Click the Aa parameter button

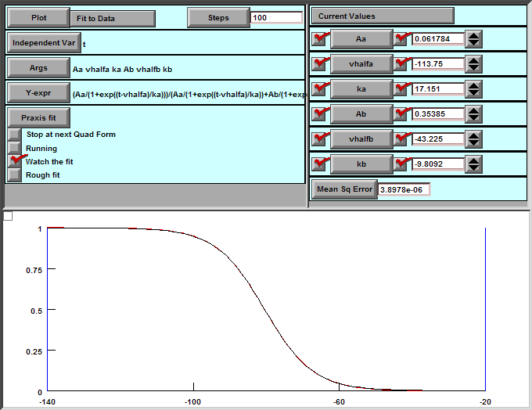click(361, 39)
